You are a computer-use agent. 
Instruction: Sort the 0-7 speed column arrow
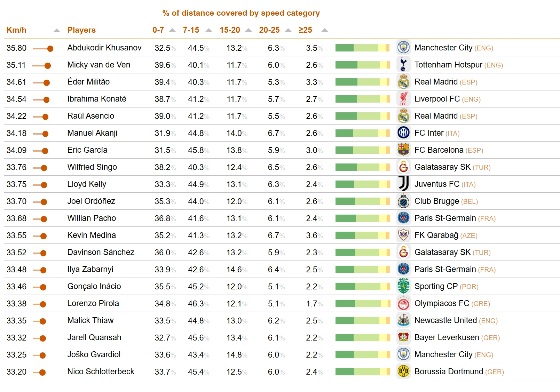[172, 30]
